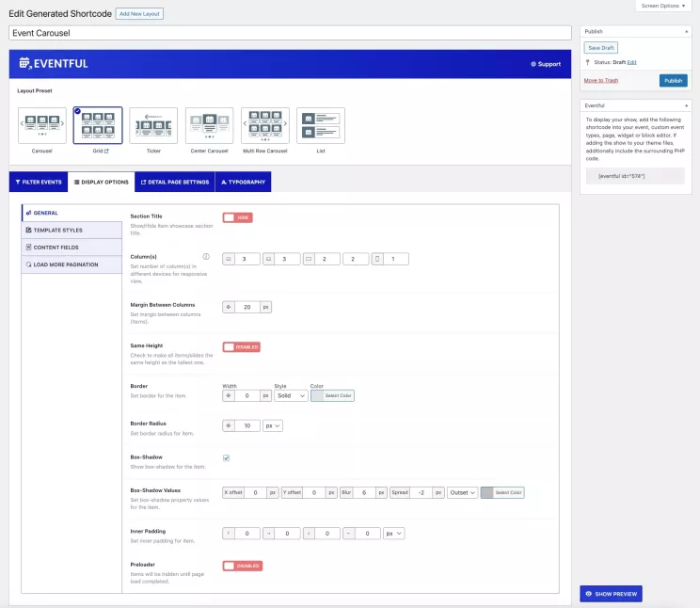The width and height of the screenshot is (700, 608).
Task: Click the blue Publish button
Action: [x=673, y=81]
